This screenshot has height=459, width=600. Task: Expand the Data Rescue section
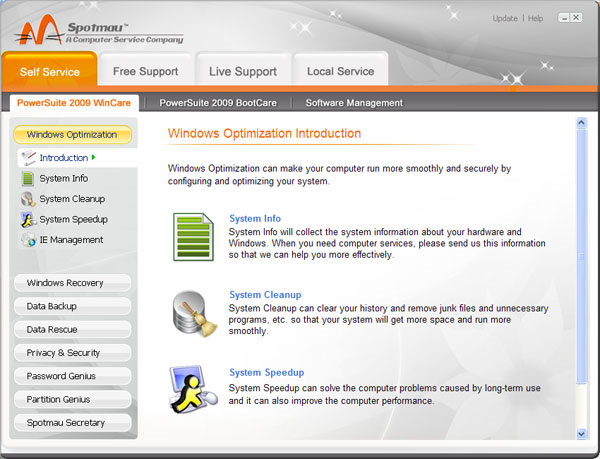(x=72, y=330)
